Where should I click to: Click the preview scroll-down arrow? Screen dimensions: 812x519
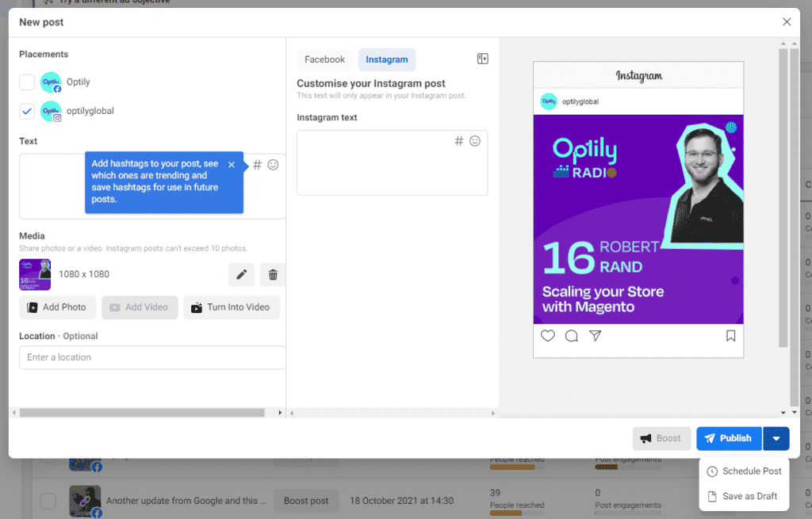[x=783, y=412]
